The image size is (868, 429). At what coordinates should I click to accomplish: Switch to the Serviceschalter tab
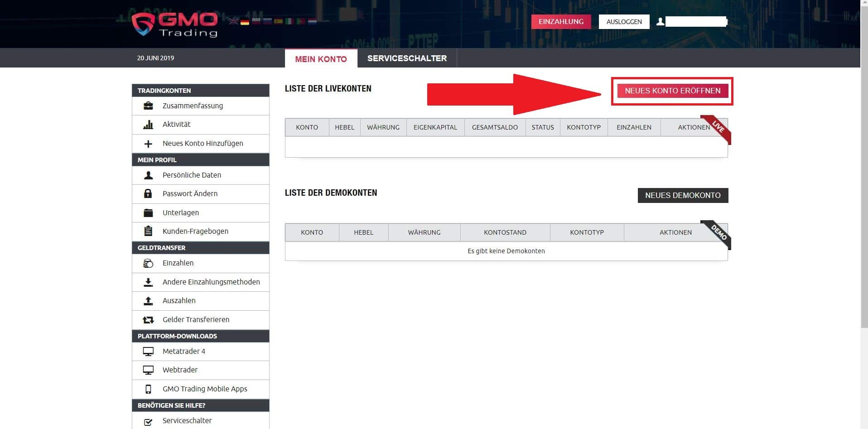point(407,58)
